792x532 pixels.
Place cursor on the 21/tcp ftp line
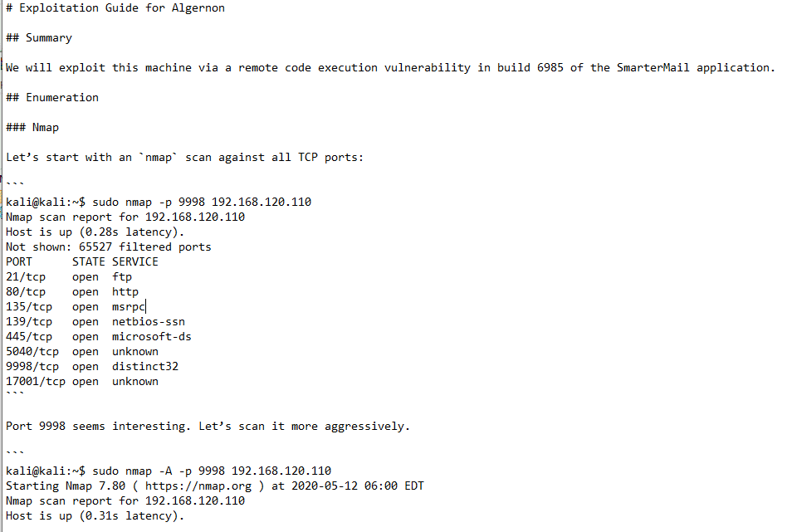tap(68, 277)
